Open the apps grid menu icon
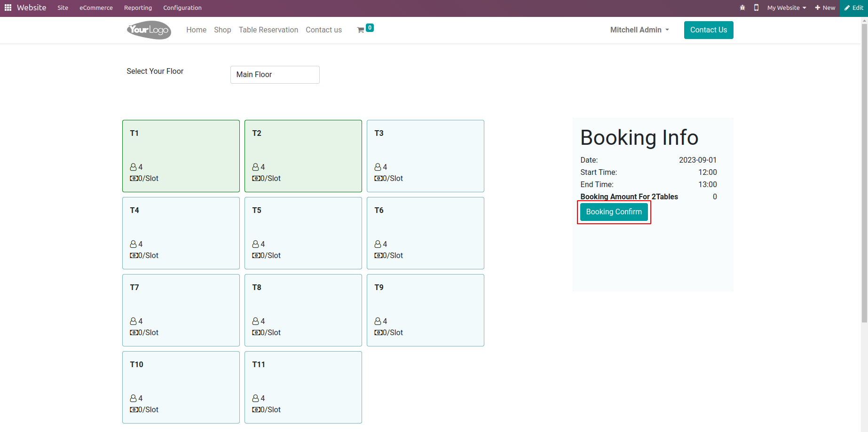This screenshot has height=432, width=868. 8,8
